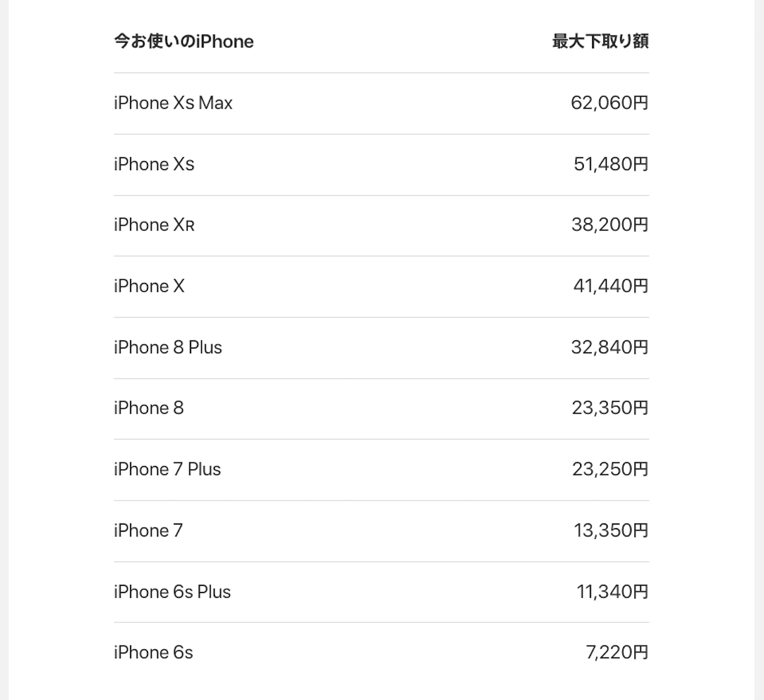Viewport: 764px width, 700px height.
Task: Select the iPhone XR model name
Action: coord(154,225)
